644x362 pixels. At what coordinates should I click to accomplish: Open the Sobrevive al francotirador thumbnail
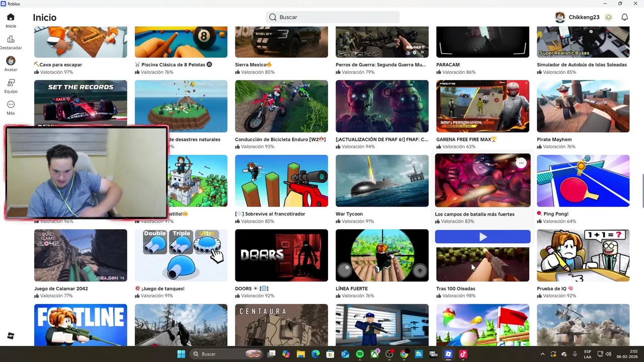coord(281,180)
